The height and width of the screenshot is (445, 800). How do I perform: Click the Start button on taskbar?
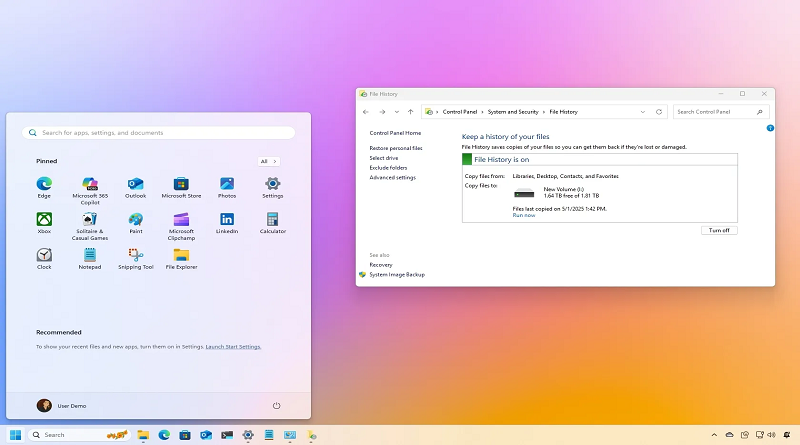pos(16,435)
